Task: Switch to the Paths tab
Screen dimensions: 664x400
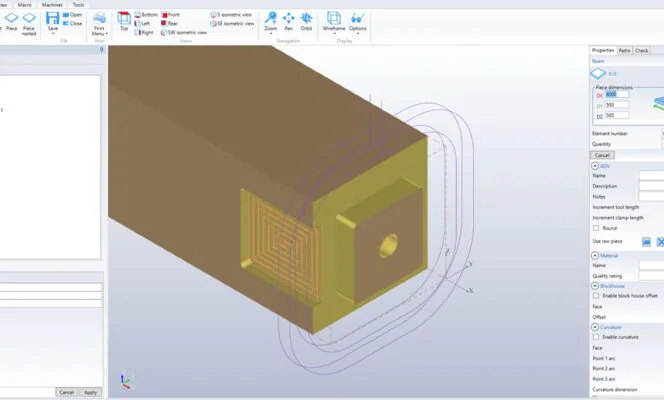Action: 624,50
